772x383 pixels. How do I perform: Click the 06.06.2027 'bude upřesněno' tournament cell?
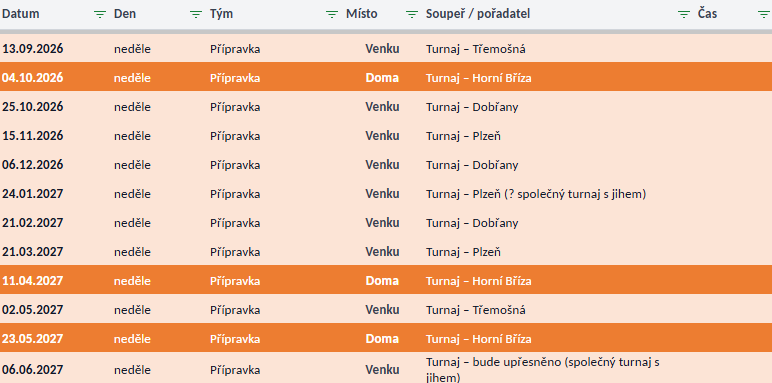coord(543,370)
